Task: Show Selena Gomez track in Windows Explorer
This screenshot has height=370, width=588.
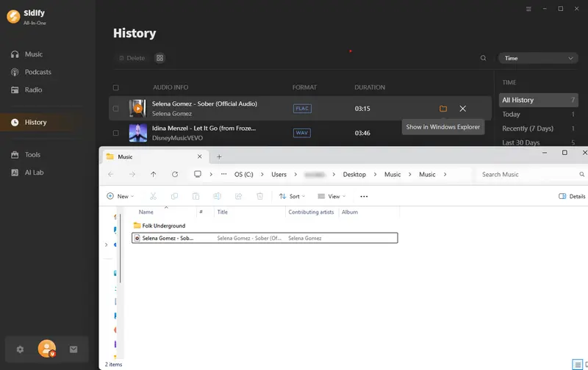Action: tap(443, 109)
